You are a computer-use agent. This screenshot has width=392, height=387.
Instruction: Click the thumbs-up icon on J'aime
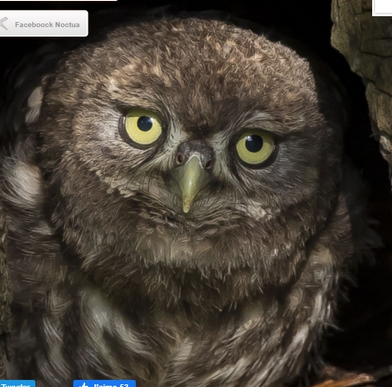(x=84, y=385)
